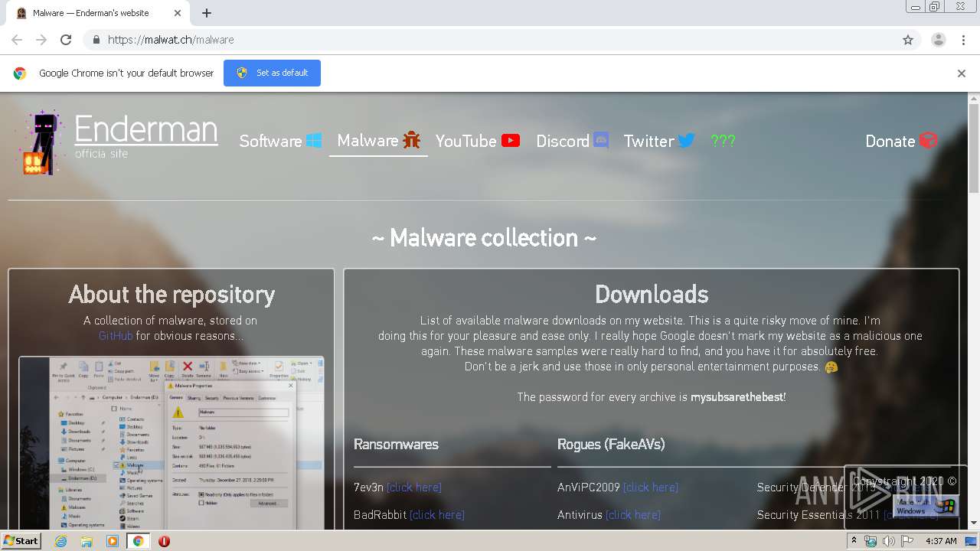Download AnViPC2009 via click here
This screenshot has height=551, width=980.
(x=650, y=487)
